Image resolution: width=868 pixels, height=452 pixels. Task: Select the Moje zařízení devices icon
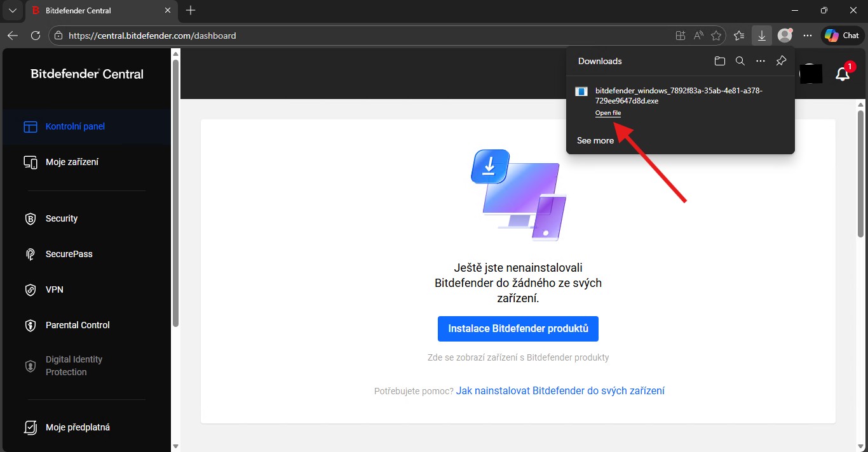click(31, 163)
